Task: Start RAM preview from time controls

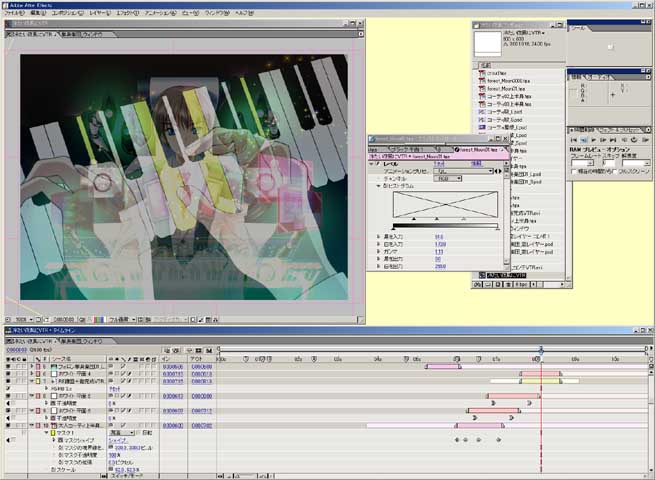Action: (645, 140)
